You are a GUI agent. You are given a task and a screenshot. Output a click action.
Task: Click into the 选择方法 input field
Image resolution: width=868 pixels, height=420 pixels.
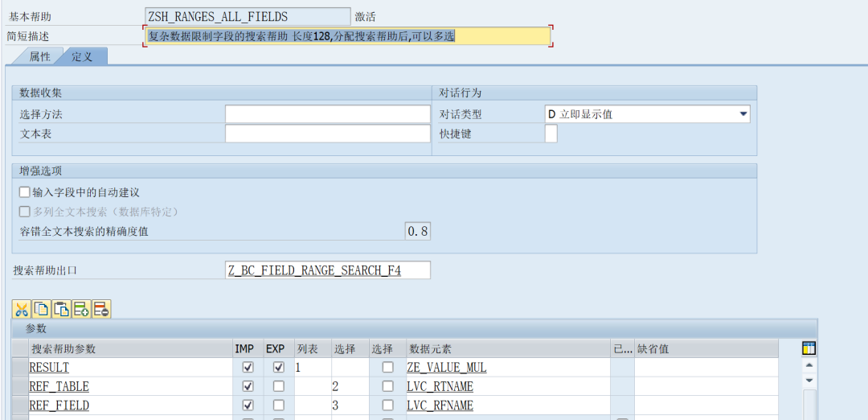pyautogui.click(x=328, y=115)
